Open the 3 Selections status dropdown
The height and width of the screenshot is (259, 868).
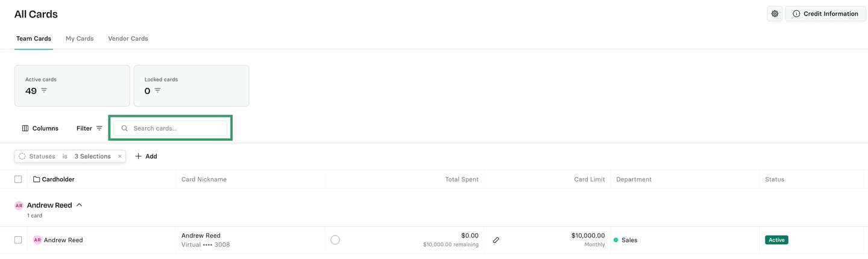[x=92, y=157]
